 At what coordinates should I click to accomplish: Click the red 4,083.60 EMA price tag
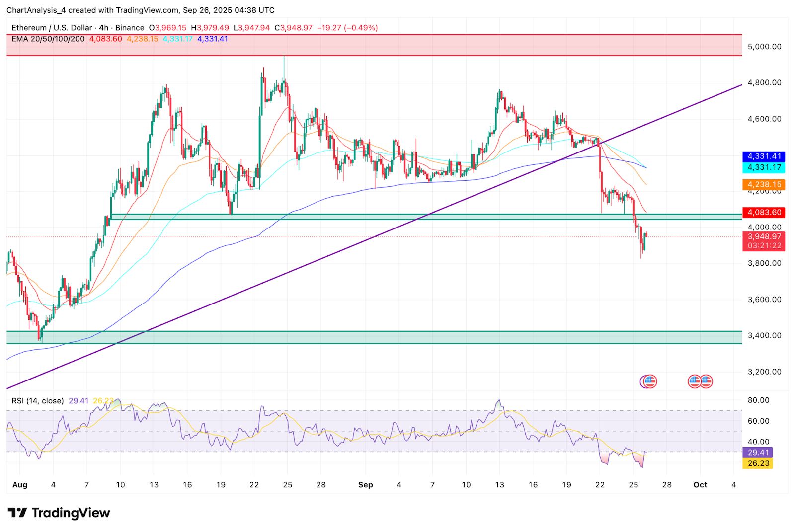tap(764, 212)
